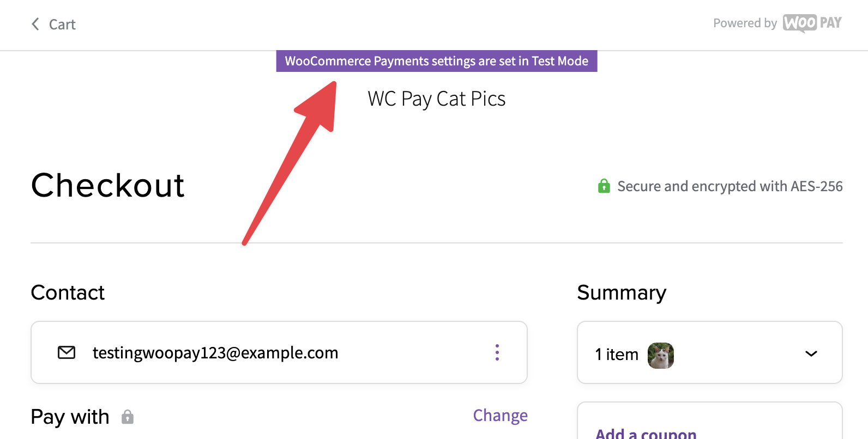Viewport: 868px width, 439px height.
Task: Open the three-dot contact options menu
Action: pos(497,352)
